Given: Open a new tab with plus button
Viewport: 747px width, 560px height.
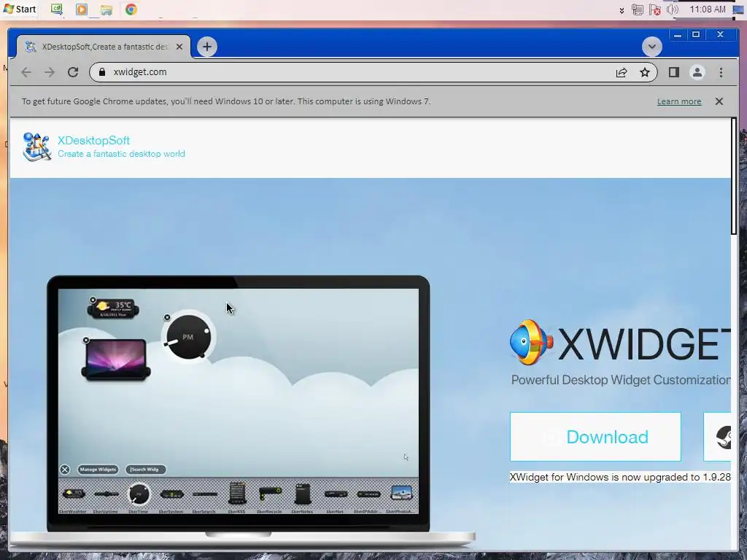Looking at the screenshot, I should click(x=206, y=47).
